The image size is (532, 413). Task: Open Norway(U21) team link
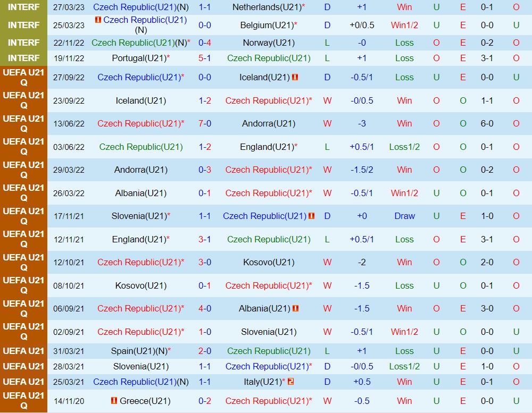[269, 43]
